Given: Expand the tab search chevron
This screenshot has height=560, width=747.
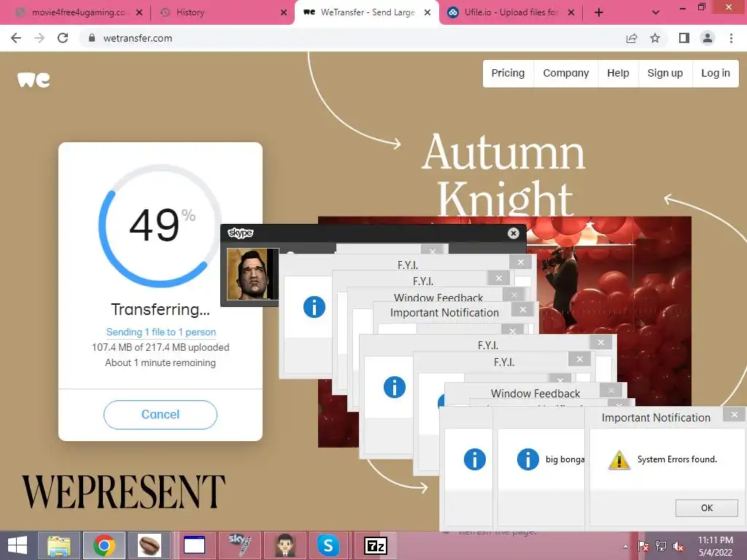Looking at the screenshot, I should (x=656, y=13).
